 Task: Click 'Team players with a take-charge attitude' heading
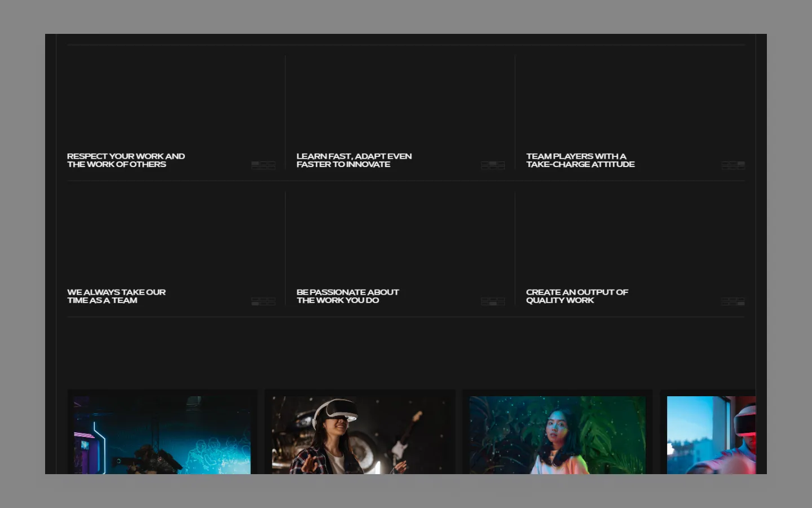tap(580, 160)
